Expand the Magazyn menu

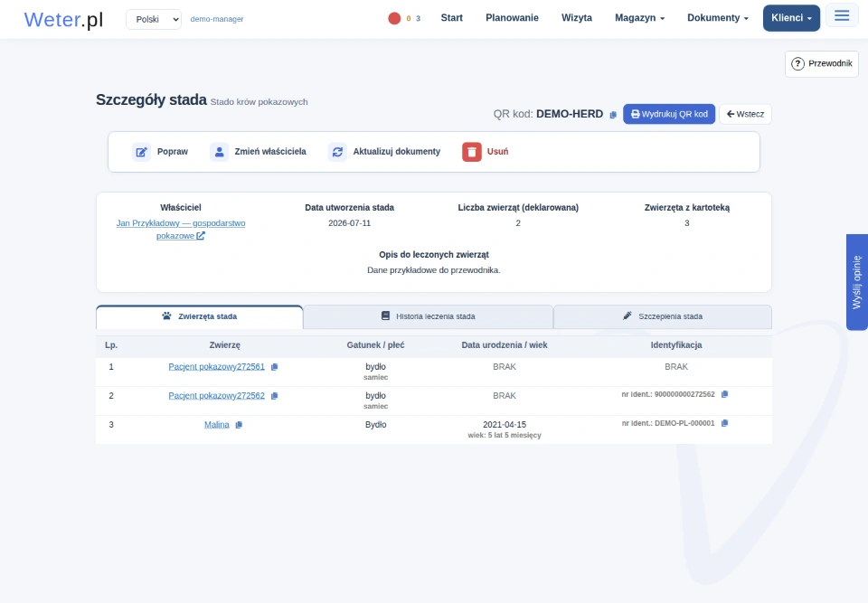tap(639, 18)
